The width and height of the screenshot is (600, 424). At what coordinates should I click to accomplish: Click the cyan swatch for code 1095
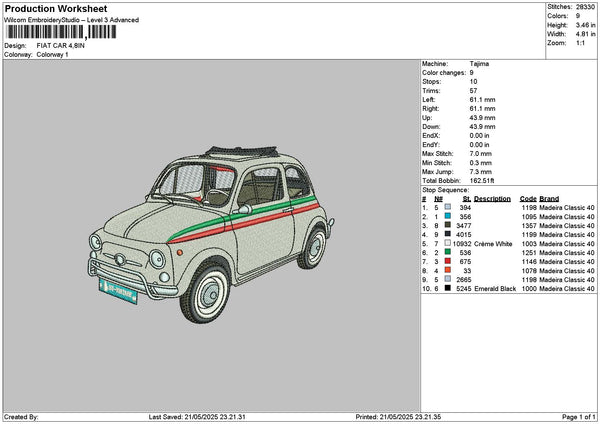447,216
